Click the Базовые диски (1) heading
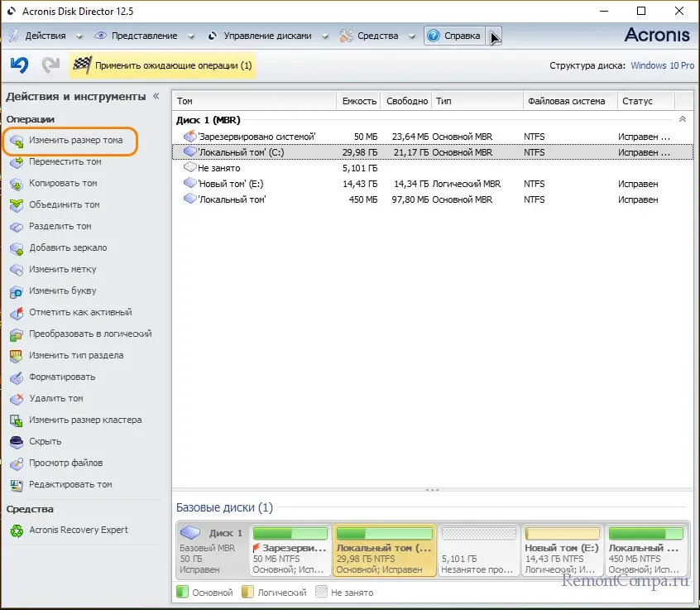Screen dimensions: 700x610 pos(224,507)
